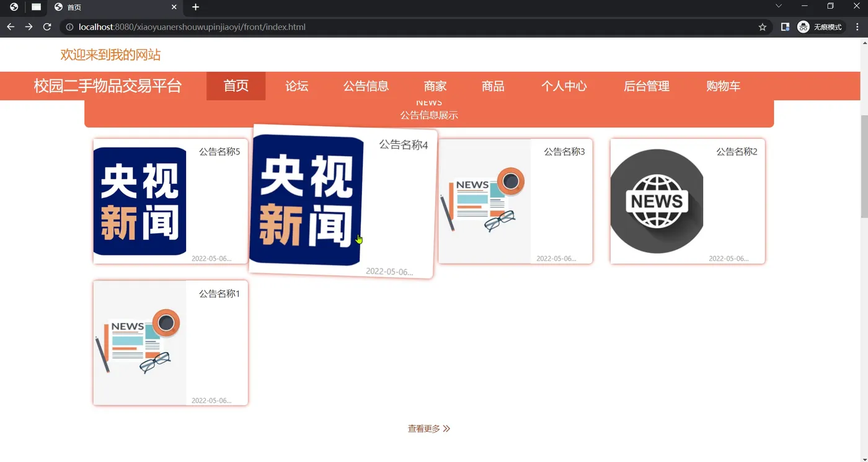Open the browser side panel icon
This screenshot has height=462, width=868.
(x=785, y=27)
